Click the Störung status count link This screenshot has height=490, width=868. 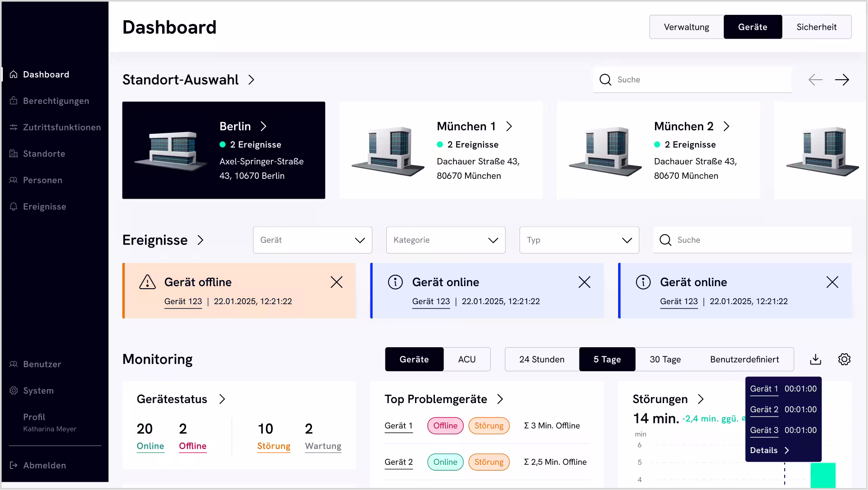click(x=274, y=446)
